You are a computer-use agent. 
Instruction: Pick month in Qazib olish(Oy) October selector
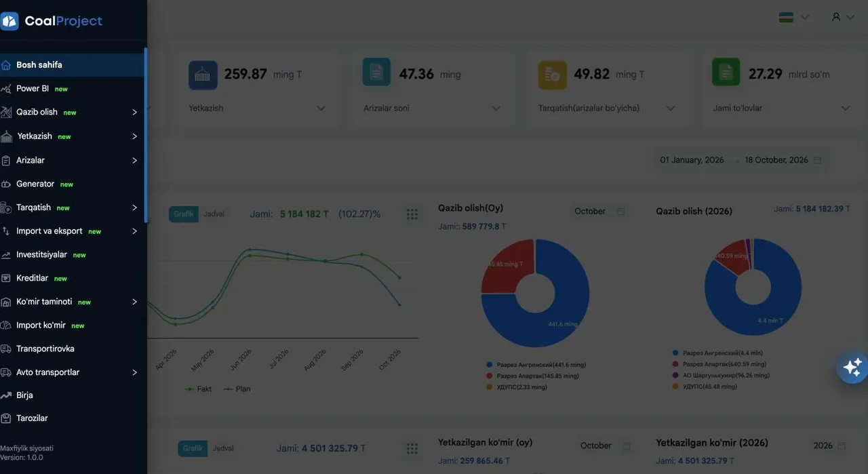[x=599, y=212]
